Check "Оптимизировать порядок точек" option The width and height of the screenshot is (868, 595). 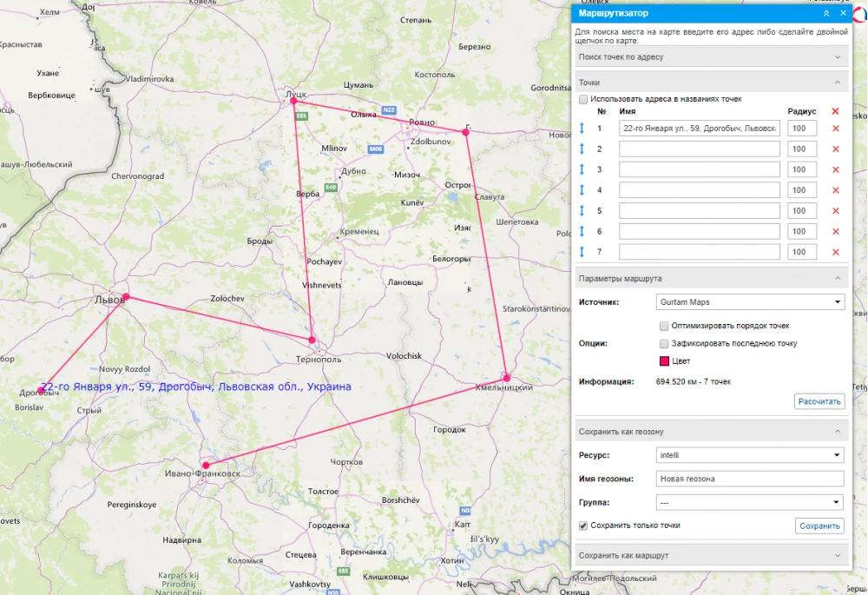[664, 326]
